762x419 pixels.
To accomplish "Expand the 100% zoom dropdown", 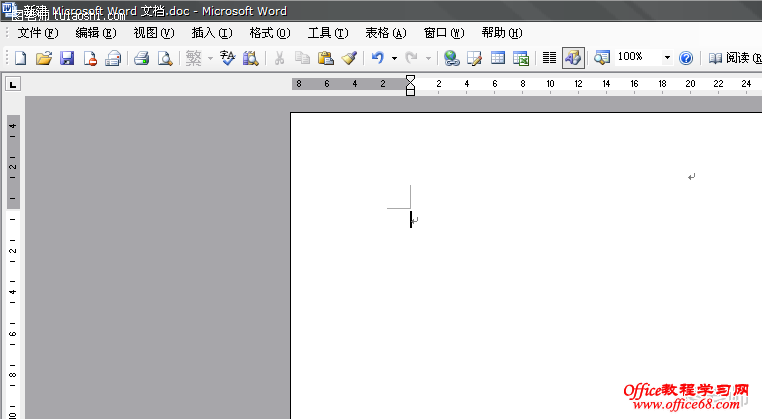I will pos(667,58).
